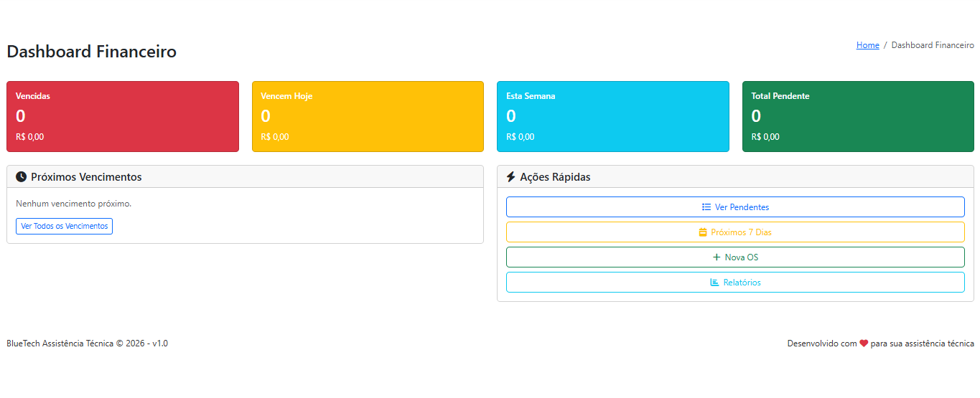The width and height of the screenshot is (980, 398).
Task: Click the yellow Vencem Hoje card
Action: click(368, 116)
